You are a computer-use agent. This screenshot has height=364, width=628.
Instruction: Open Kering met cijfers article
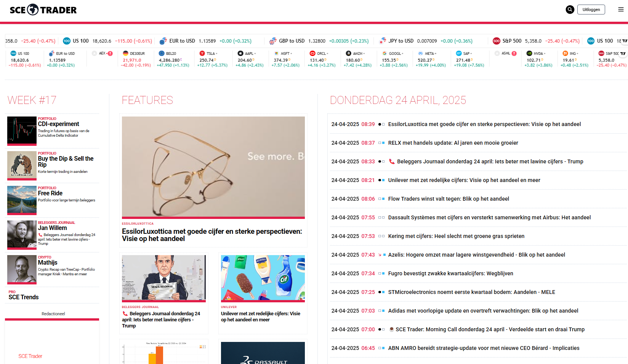456,236
